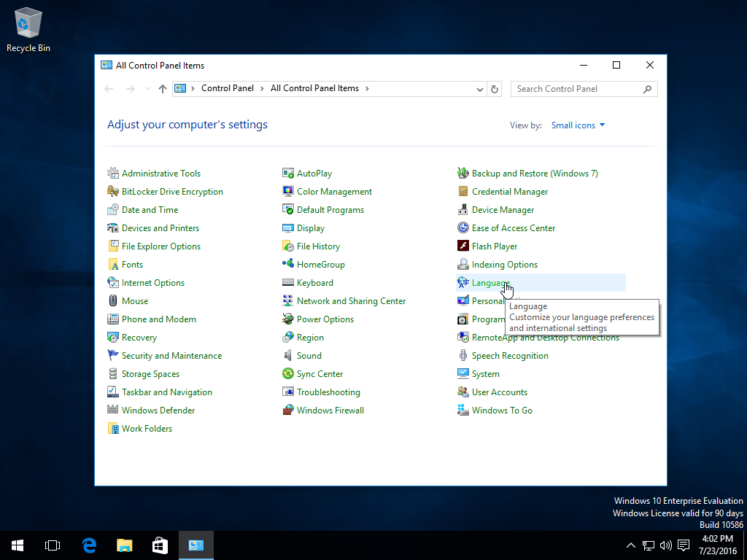Open the File History link
Viewport: 747px width, 560px height.
tap(318, 246)
